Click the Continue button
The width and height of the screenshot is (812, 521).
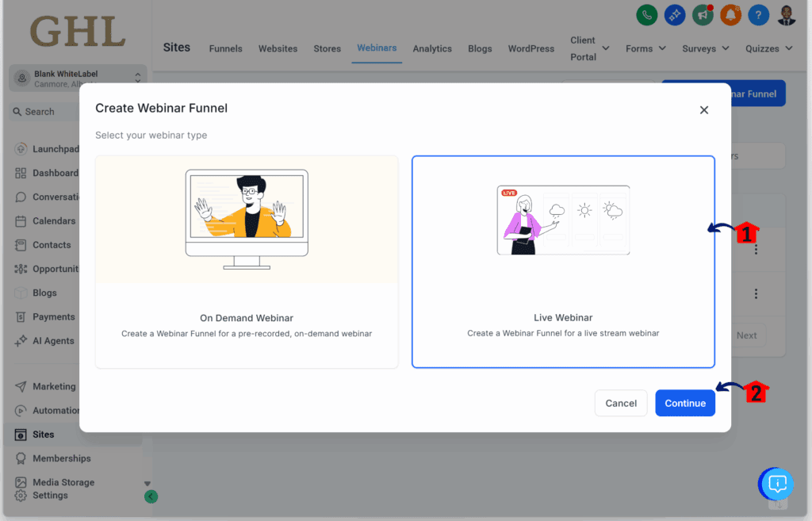pyautogui.click(x=684, y=403)
